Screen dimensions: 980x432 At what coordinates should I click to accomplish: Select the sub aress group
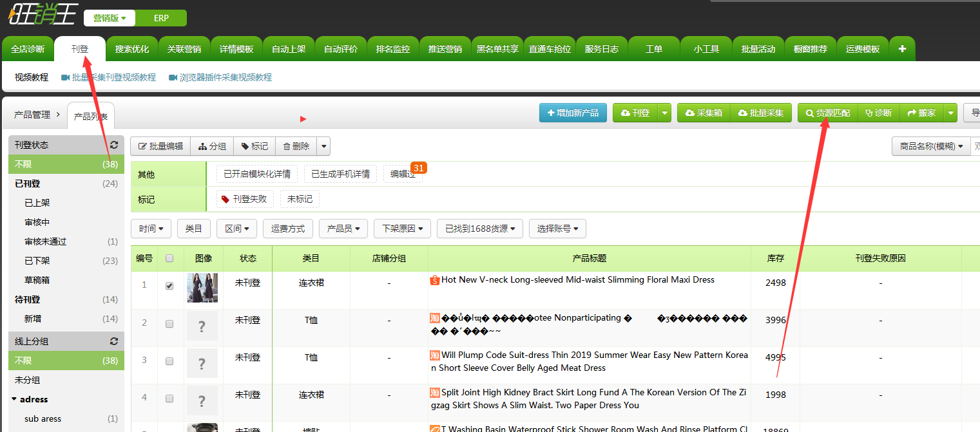pyautogui.click(x=66, y=418)
